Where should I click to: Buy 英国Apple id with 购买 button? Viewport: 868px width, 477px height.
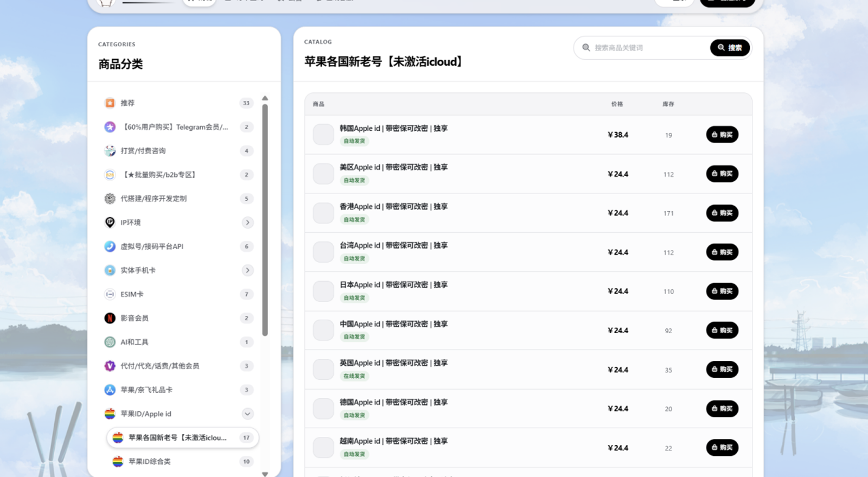pyautogui.click(x=722, y=369)
